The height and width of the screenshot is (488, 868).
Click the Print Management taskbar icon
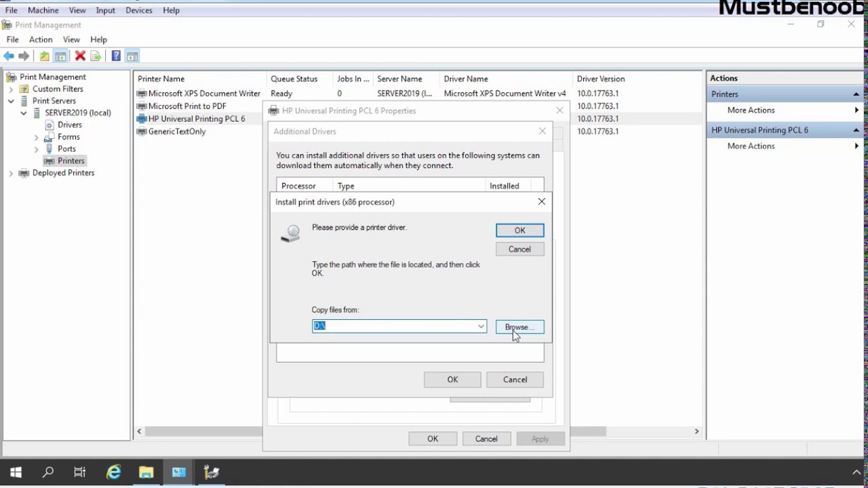pos(212,472)
